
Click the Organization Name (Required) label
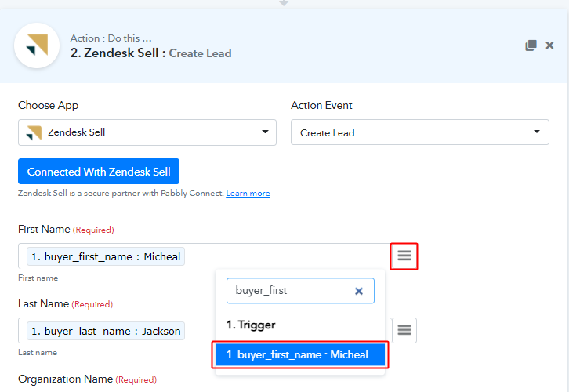(x=88, y=379)
